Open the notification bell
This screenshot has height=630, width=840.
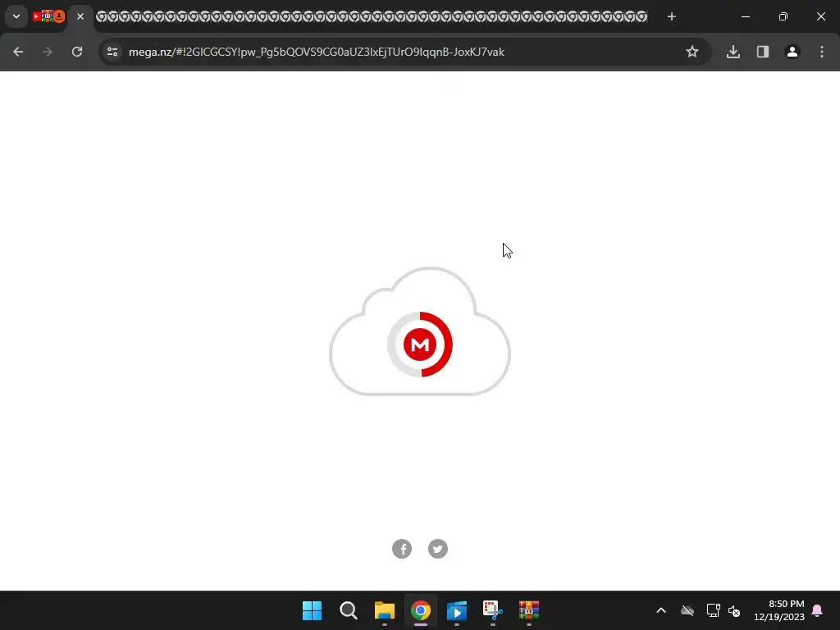tap(818, 610)
